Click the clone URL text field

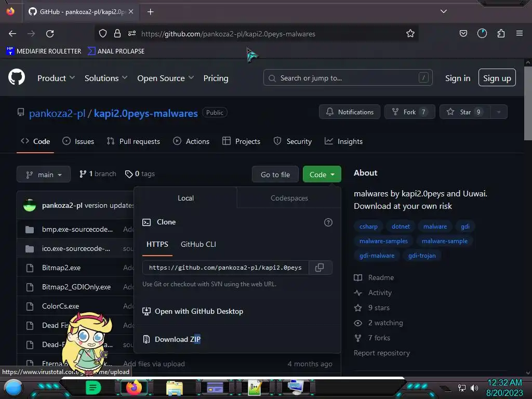[225, 268]
